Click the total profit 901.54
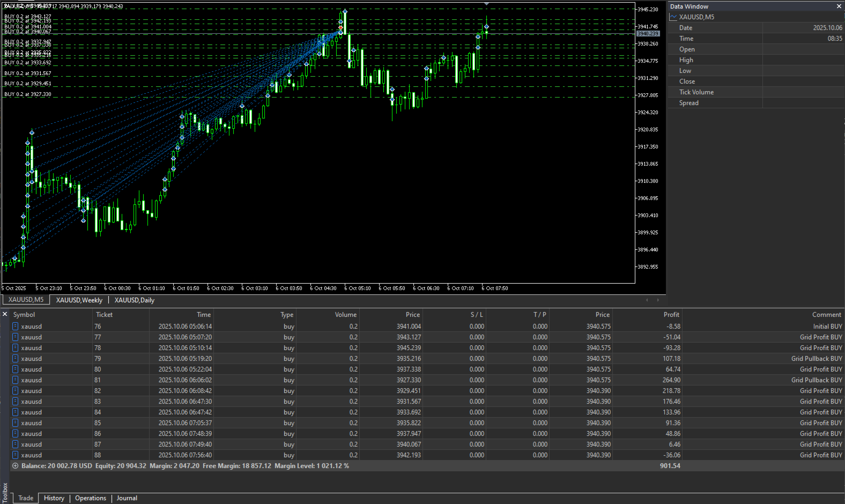Image resolution: width=845 pixels, height=504 pixels. coord(670,466)
